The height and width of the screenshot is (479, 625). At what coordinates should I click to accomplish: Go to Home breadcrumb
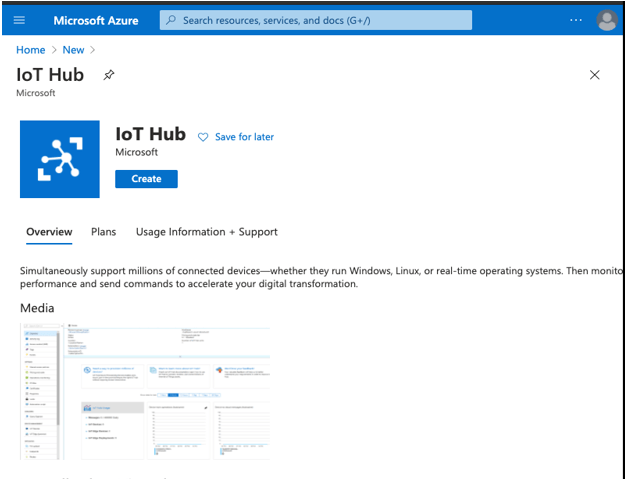(31, 50)
